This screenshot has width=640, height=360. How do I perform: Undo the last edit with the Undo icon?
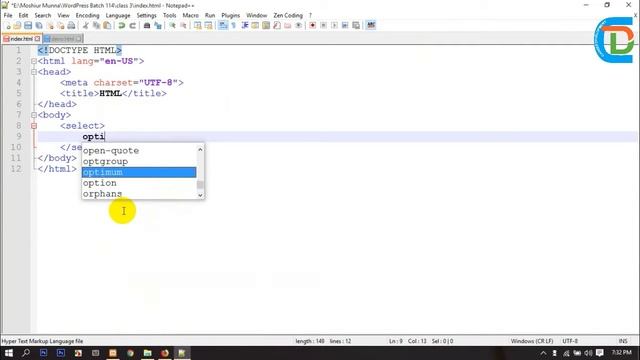[121, 25]
